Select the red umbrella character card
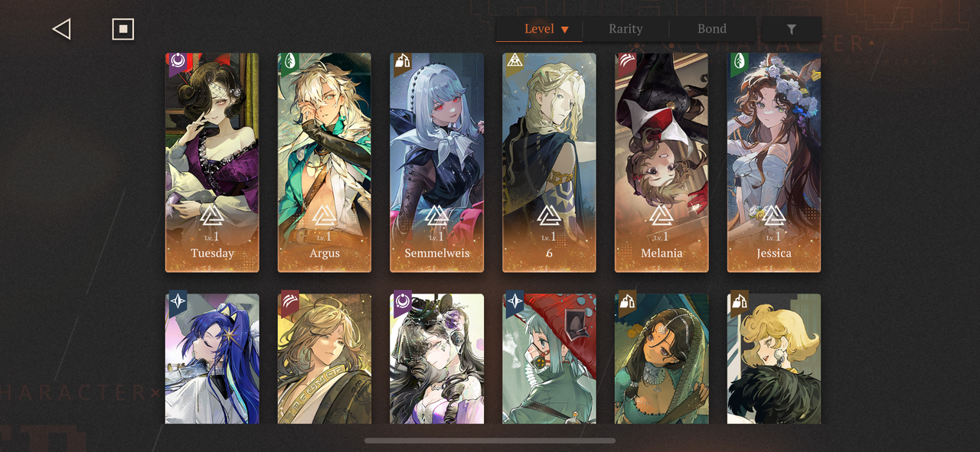This screenshot has height=452, width=980. [x=549, y=359]
